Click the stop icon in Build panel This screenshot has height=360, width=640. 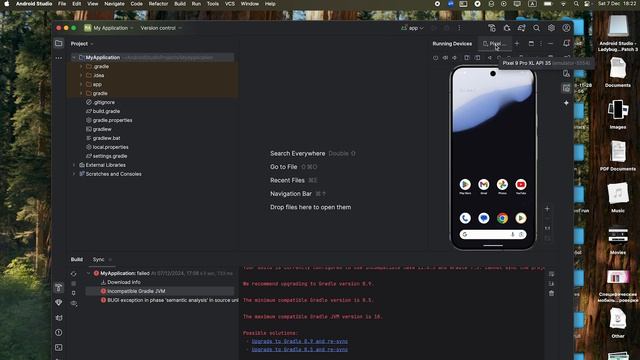pos(73,283)
